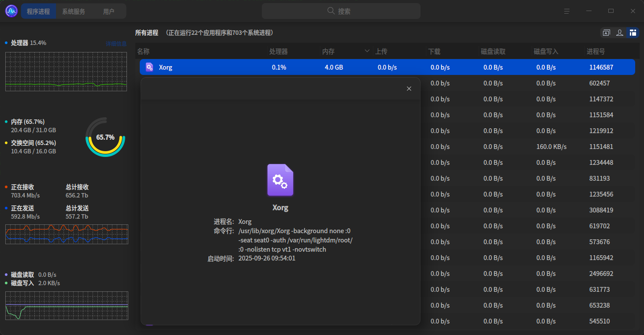Sort by the 进程号 column header
644x335 pixels.
click(x=611, y=52)
